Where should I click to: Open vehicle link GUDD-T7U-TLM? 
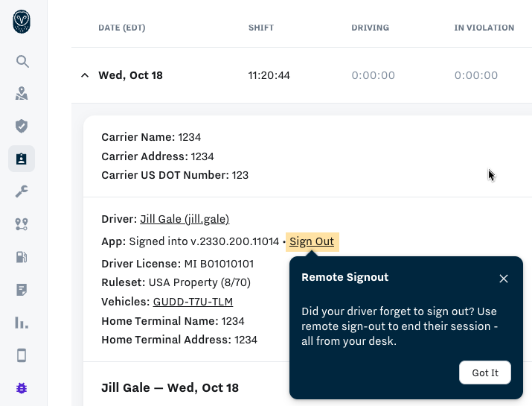(193, 302)
